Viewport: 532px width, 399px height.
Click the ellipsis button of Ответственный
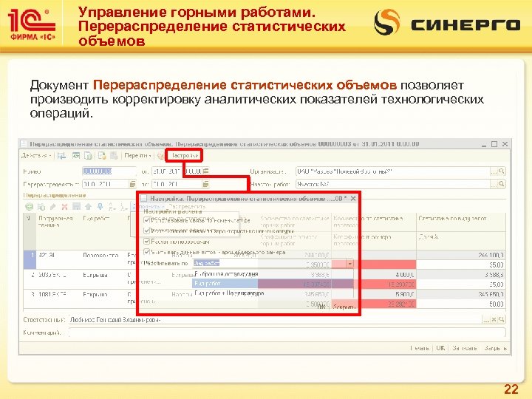[486, 320]
